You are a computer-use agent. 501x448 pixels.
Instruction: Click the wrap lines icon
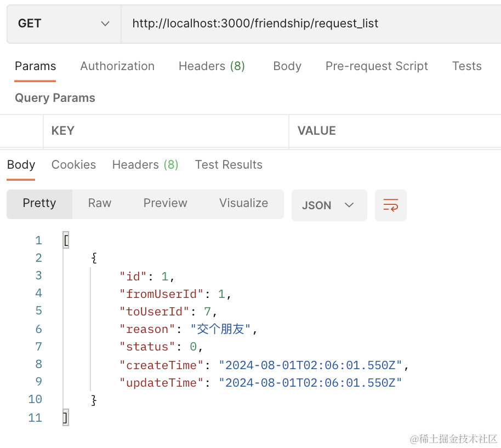pos(390,205)
